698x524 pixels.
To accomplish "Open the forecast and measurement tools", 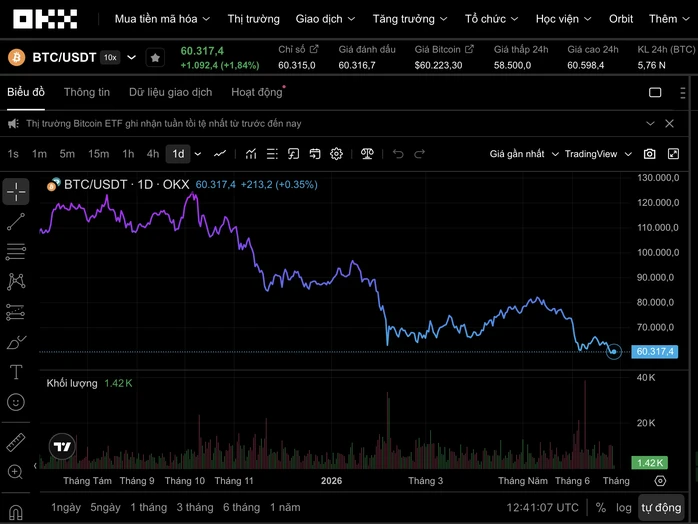I will pos(16,312).
